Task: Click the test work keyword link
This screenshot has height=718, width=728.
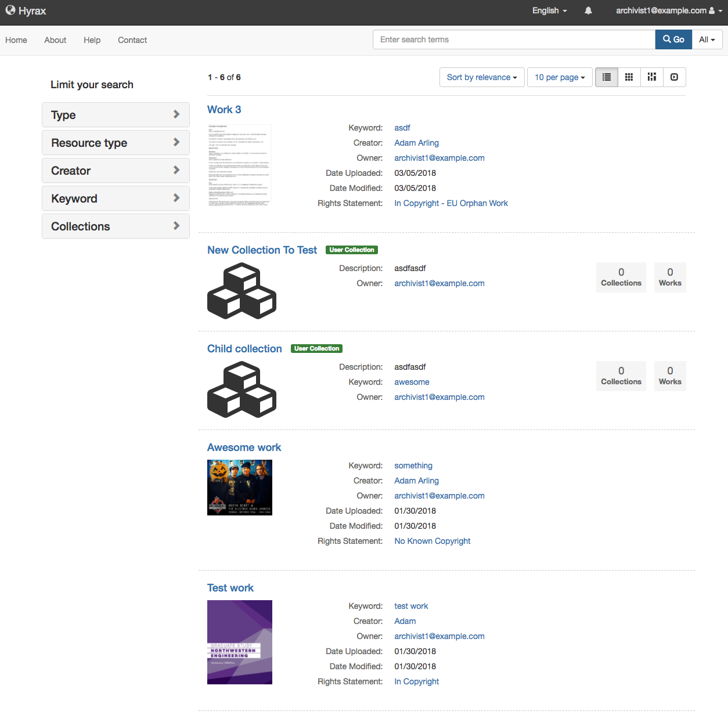Action: tap(411, 606)
